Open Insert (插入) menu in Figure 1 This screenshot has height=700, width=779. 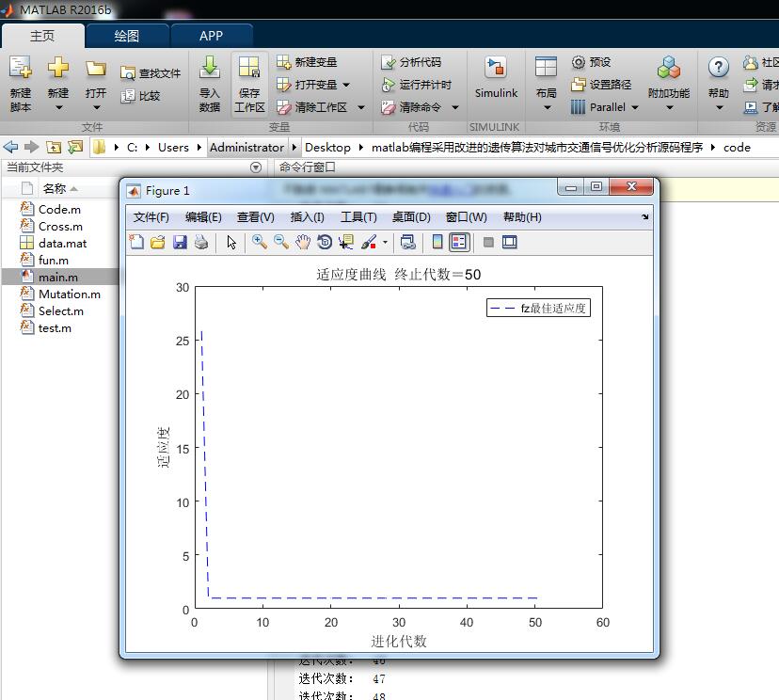point(307,217)
